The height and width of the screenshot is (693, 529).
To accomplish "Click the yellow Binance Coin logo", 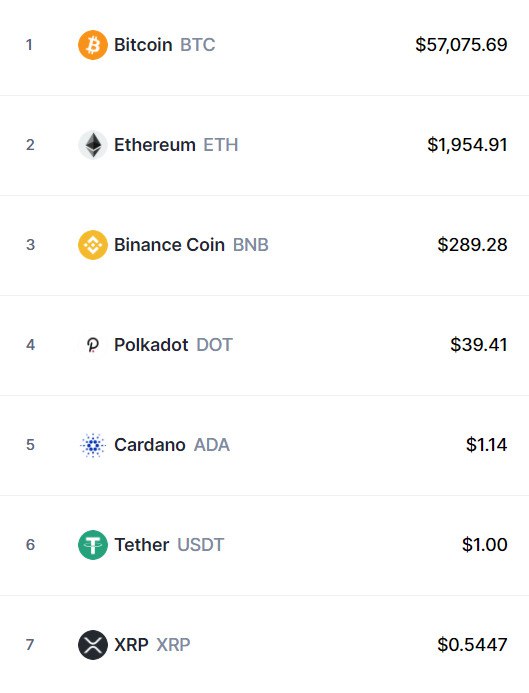I will 93,245.
